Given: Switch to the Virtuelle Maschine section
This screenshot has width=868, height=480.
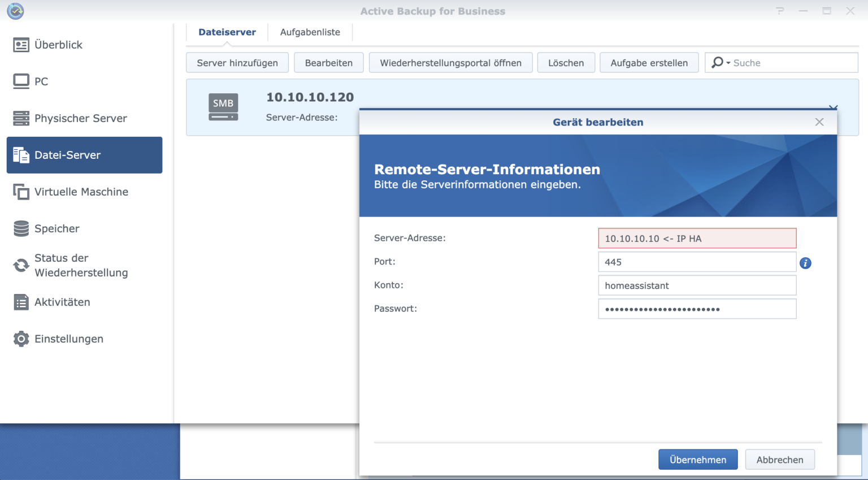Looking at the screenshot, I should pos(81,192).
